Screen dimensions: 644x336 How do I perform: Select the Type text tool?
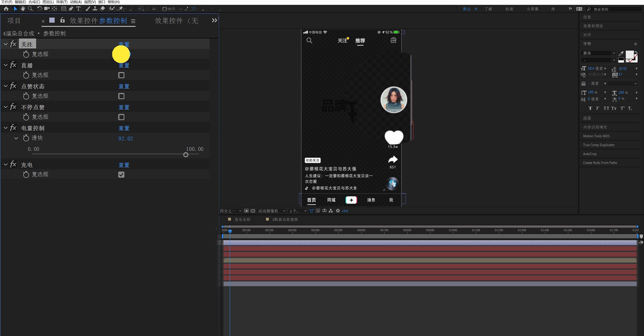click(x=78, y=9)
